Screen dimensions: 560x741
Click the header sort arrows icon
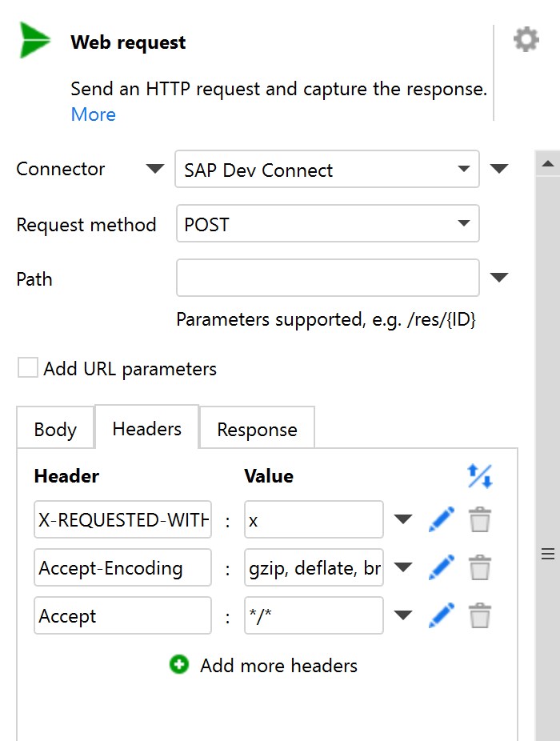click(480, 476)
